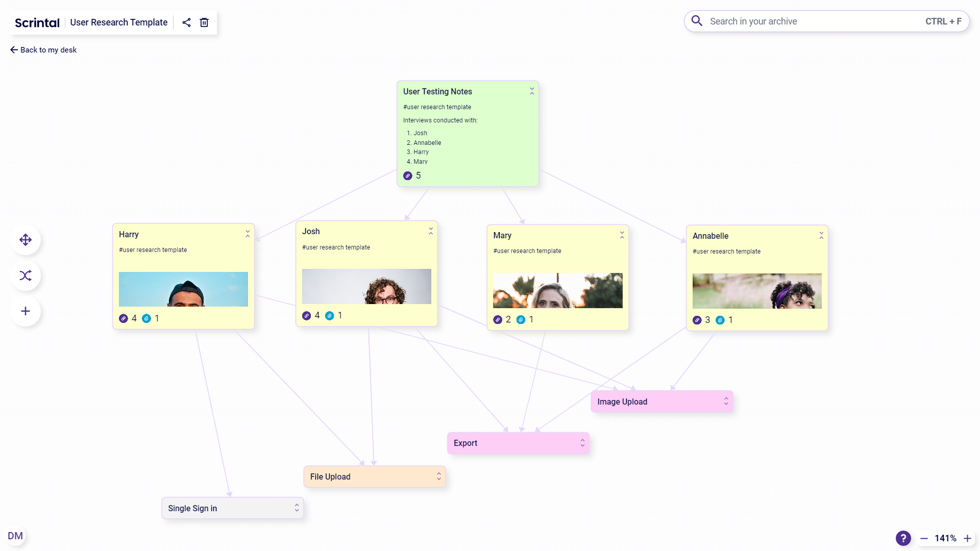Expand the Export pill
Viewport: 980px width, 551px height.
(581, 443)
